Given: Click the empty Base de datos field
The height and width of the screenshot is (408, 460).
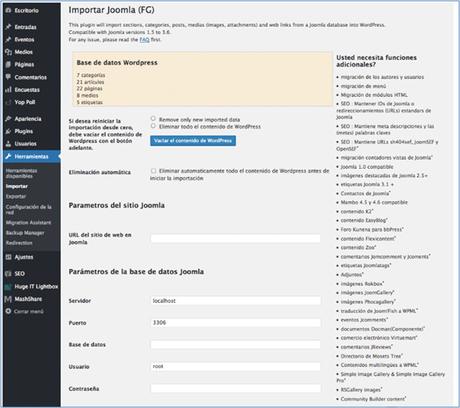Looking at the screenshot, I should point(236,345).
